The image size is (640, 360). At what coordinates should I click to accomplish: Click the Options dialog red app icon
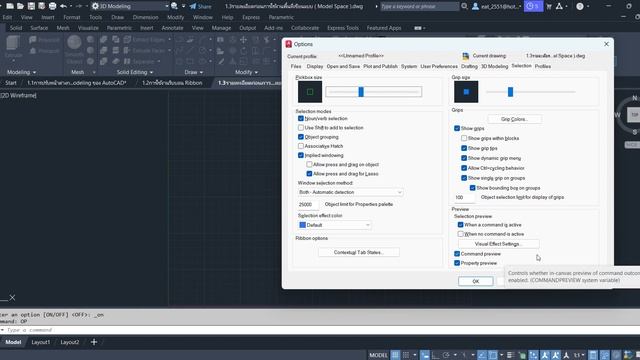[x=289, y=44]
